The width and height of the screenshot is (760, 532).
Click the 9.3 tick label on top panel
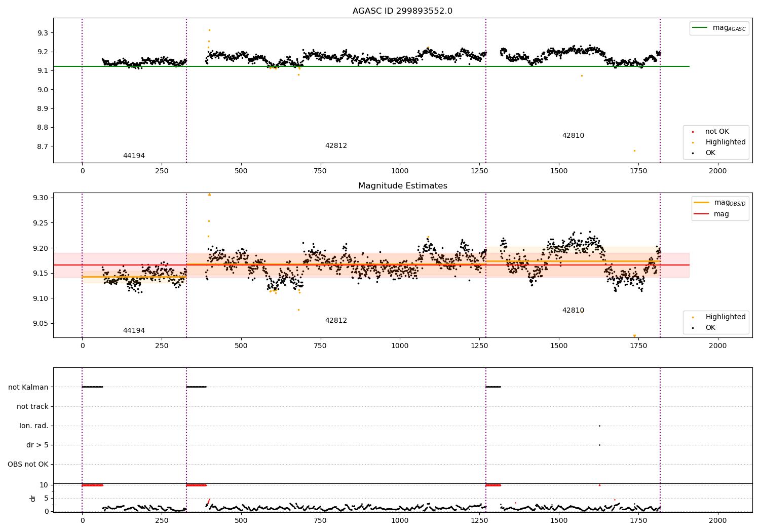pos(43,33)
